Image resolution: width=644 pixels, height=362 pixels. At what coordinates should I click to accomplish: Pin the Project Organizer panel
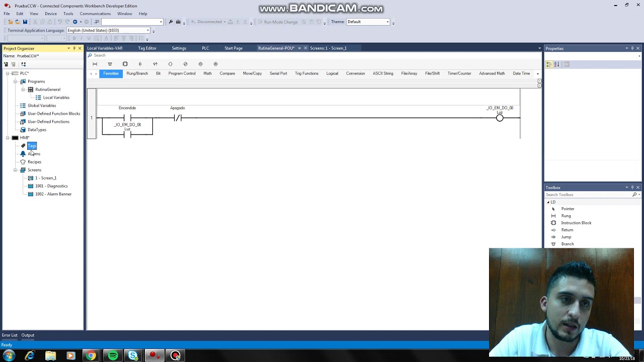[74, 48]
